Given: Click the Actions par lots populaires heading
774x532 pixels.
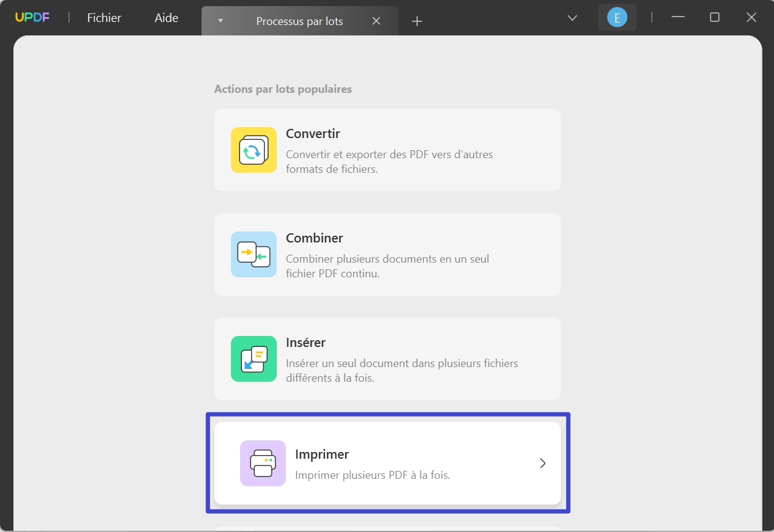Looking at the screenshot, I should pyautogui.click(x=283, y=89).
